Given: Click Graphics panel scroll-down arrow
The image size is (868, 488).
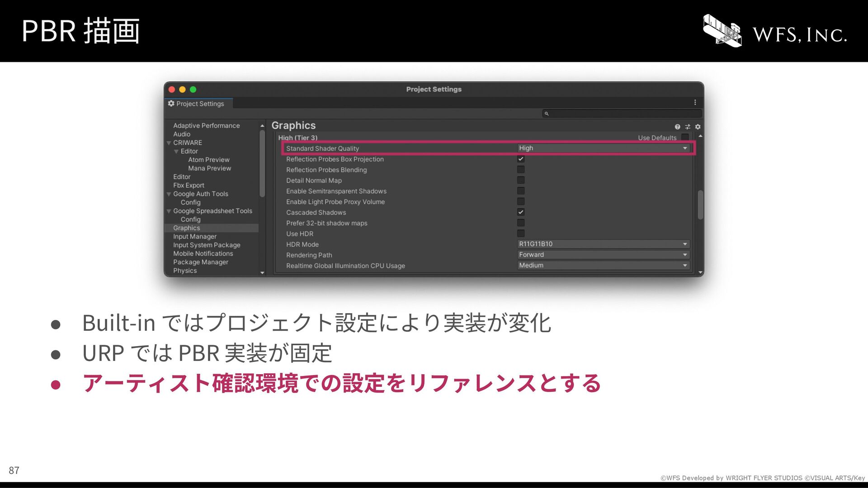Looking at the screenshot, I should (x=700, y=273).
